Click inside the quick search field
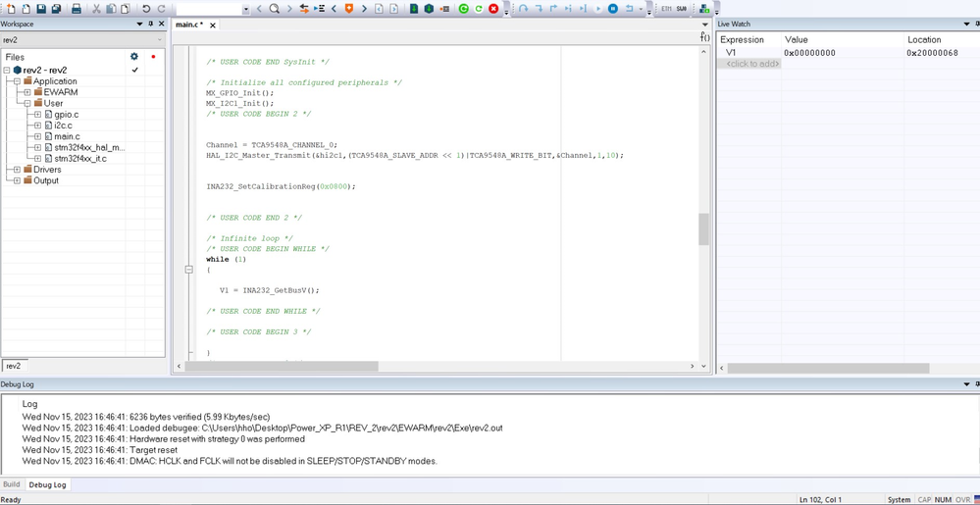This screenshot has width=980, height=505. [x=209, y=10]
